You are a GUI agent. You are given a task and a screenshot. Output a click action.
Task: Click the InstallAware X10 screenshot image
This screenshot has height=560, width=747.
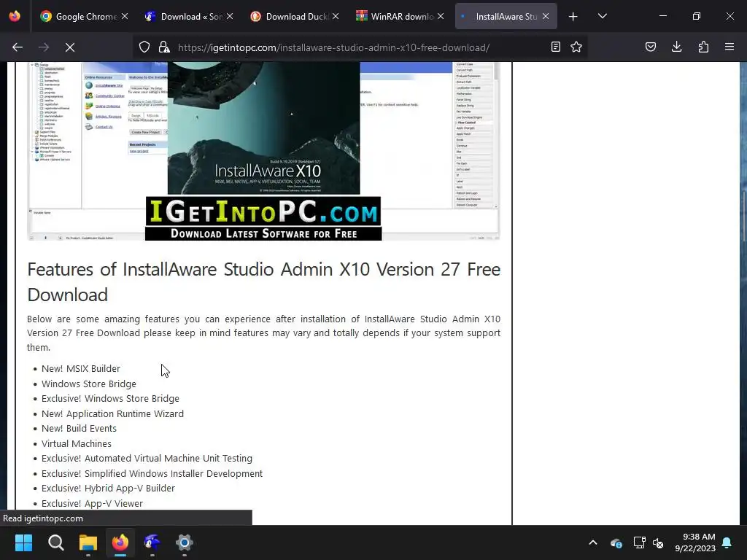(263, 151)
